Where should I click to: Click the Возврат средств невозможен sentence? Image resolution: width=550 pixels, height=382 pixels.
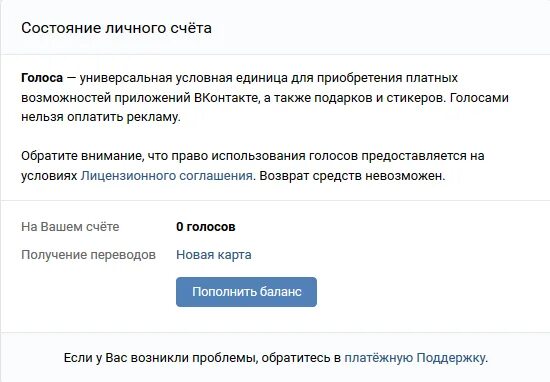pyautogui.click(x=352, y=176)
